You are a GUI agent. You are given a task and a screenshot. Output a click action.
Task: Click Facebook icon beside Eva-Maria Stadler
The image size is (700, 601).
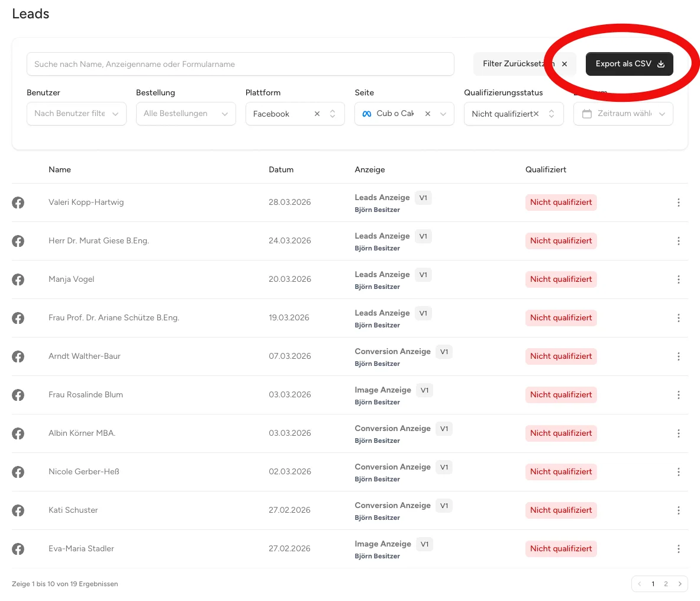(x=18, y=549)
